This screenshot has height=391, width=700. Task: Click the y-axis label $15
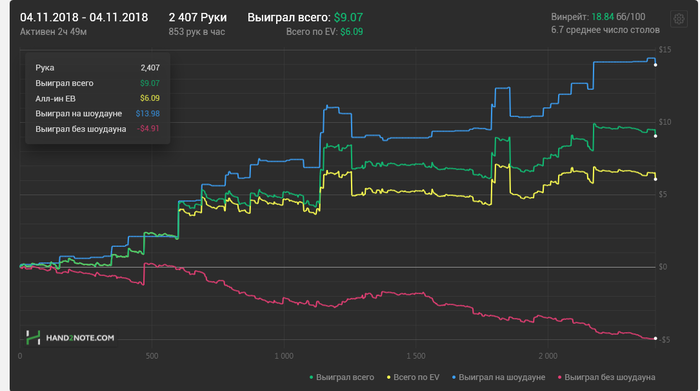[x=665, y=50]
